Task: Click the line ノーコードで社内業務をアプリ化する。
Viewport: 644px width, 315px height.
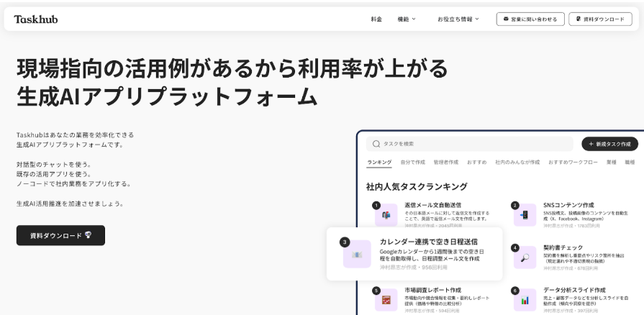Action: click(74, 184)
